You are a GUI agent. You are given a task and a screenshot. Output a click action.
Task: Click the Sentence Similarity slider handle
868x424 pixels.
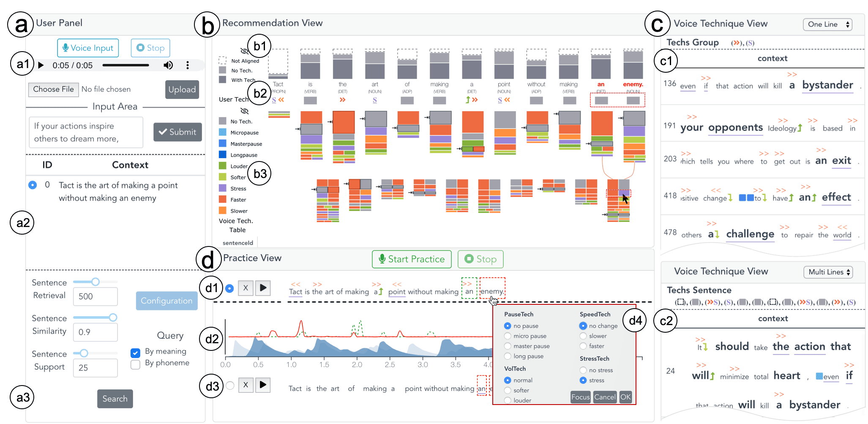tap(113, 317)
